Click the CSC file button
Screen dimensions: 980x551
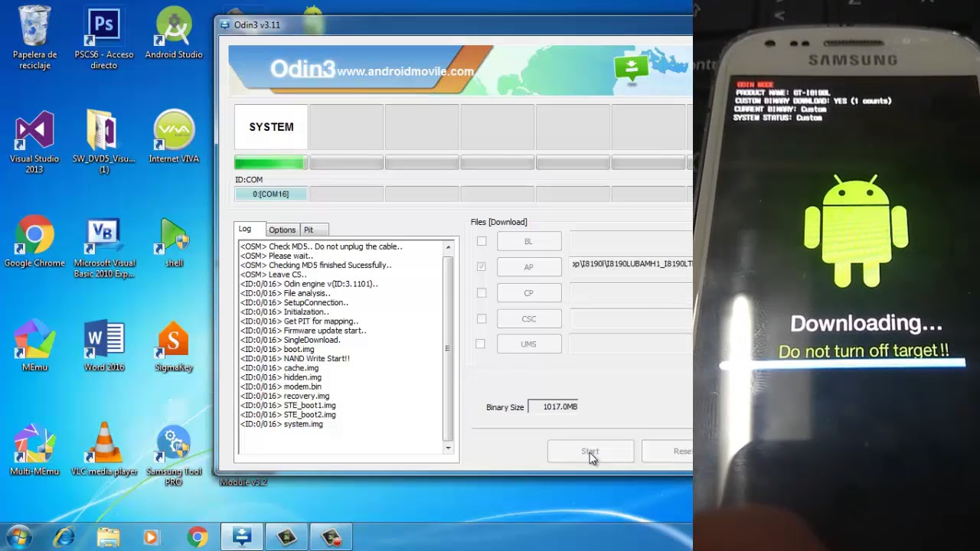(529, 318)
